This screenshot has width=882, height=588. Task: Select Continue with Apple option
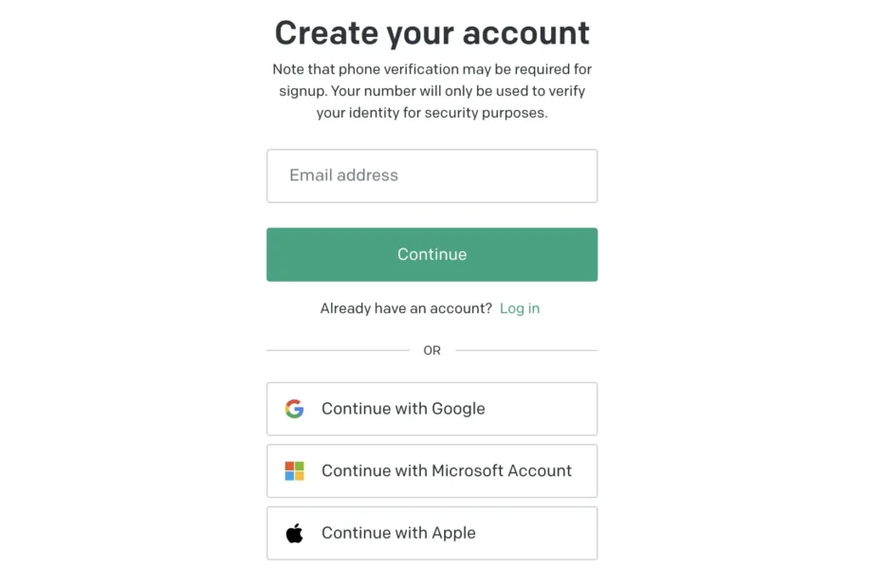point(432,533)
